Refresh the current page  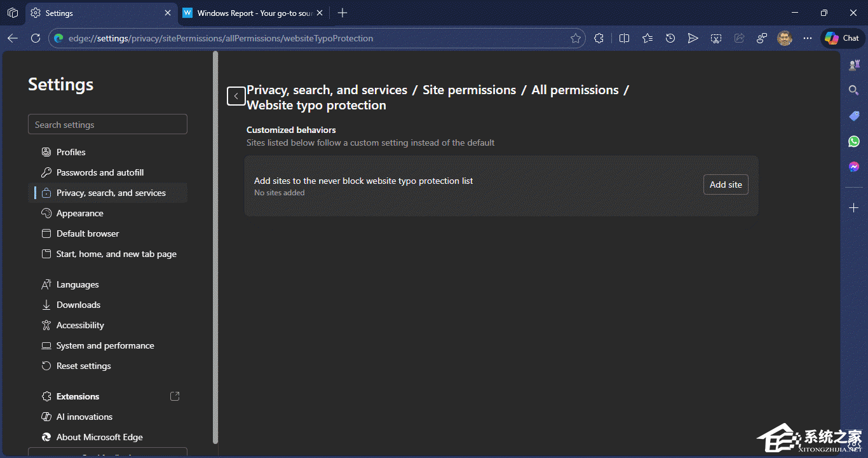point(36,38)
